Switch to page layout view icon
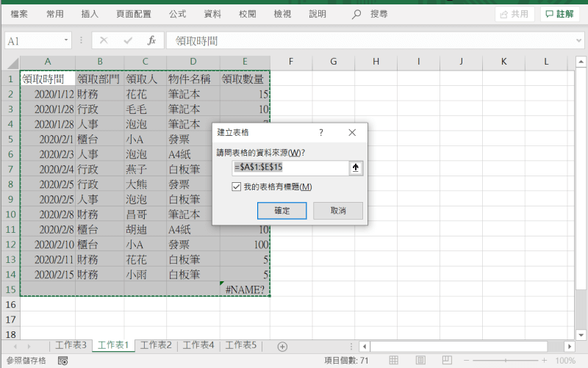 [420, 360]
